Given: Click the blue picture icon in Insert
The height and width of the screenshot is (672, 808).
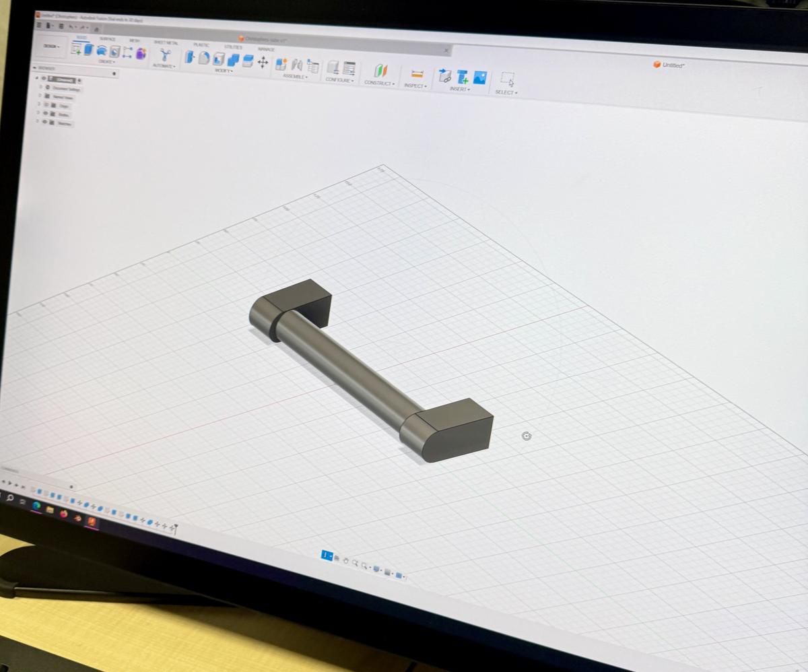Looking at the screenshot, I should 480,78.
